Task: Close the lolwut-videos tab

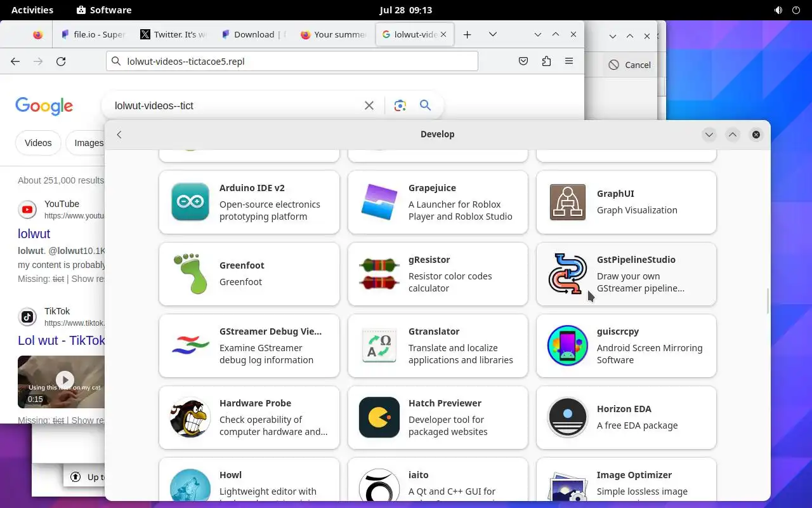Action: click(x=443, y=34)
